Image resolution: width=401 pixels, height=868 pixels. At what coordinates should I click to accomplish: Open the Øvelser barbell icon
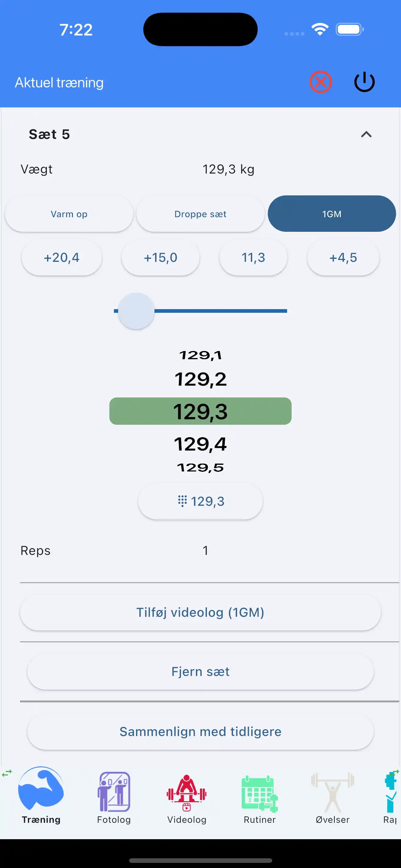(332, 792)
